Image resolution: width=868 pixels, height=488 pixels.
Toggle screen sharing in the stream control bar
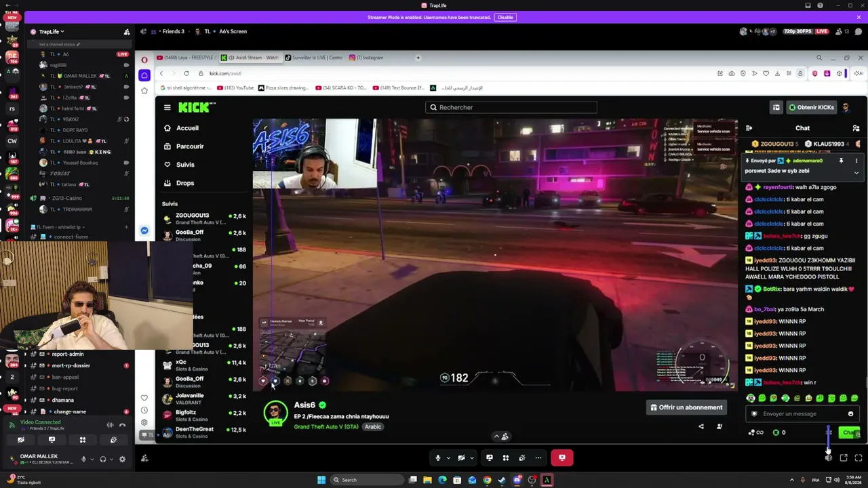(x=489, y=457)
